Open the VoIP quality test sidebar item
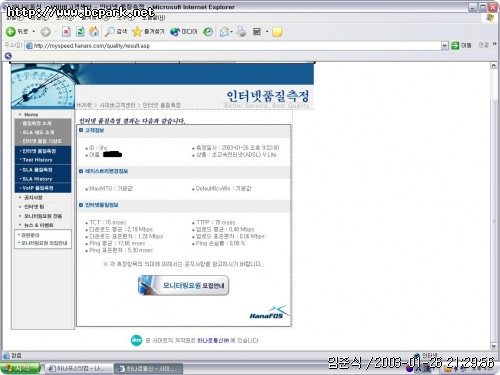Image resolution: width=500 pixels, height=375 pixels. [38, 188]
